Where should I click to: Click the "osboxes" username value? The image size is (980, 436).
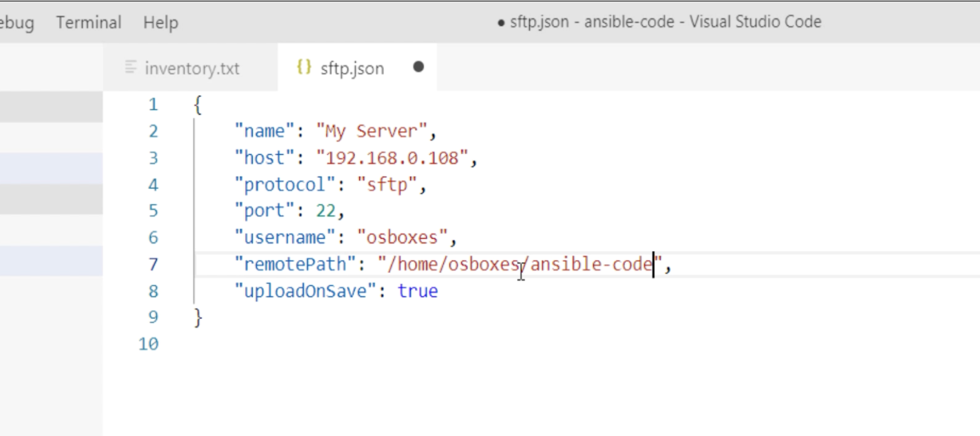pos(403,238)
